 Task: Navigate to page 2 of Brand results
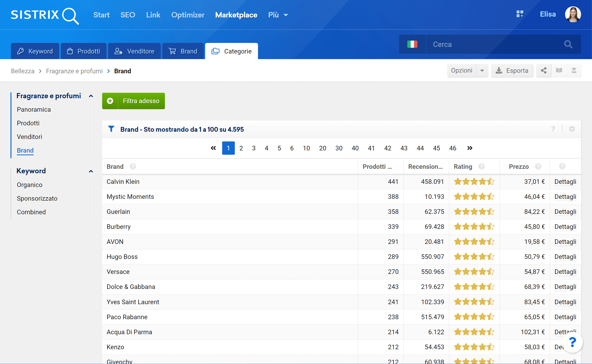[x=241, y=148]
